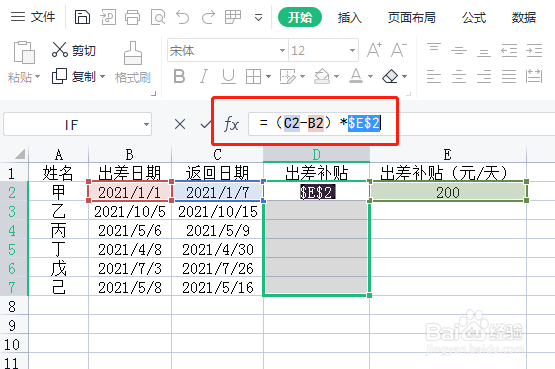Expand the font size 12 dropdown arrow
The image size is (555, 369).
click(352, 51)
